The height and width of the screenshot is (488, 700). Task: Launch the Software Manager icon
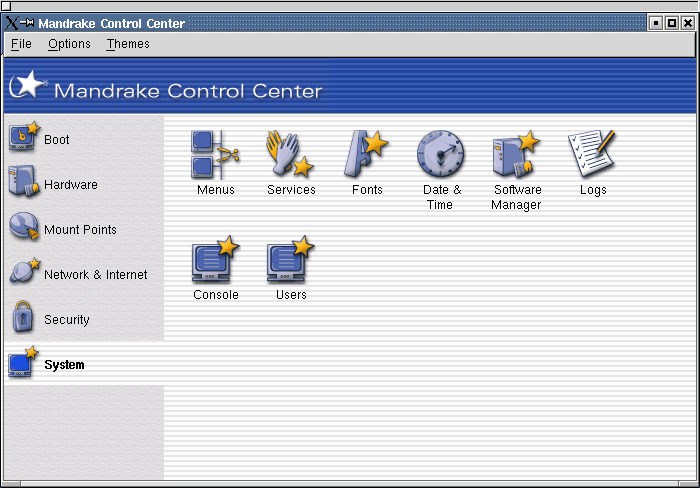click(516, 154)
